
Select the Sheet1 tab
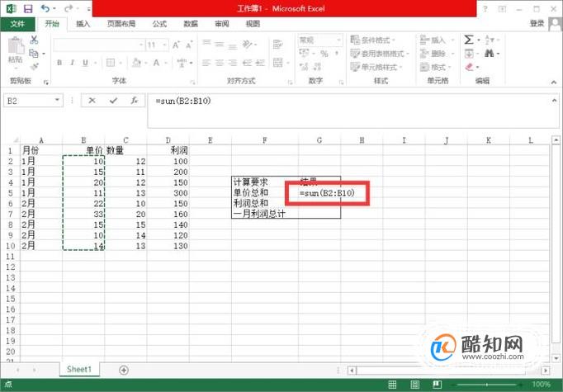click(x=79, y=370)
